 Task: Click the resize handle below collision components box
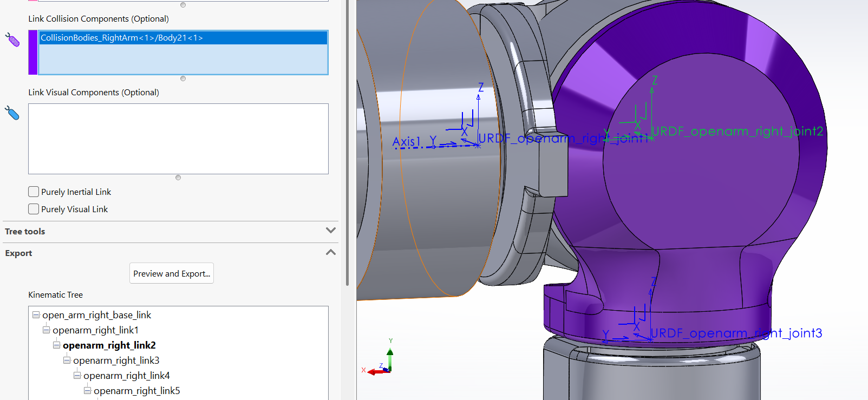click(x=183, y=78)
